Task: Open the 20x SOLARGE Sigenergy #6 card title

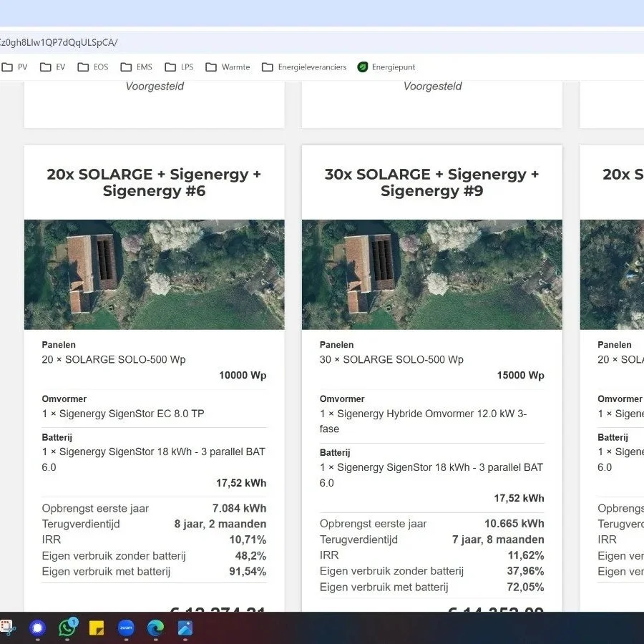Action: (x=154, y=182)
